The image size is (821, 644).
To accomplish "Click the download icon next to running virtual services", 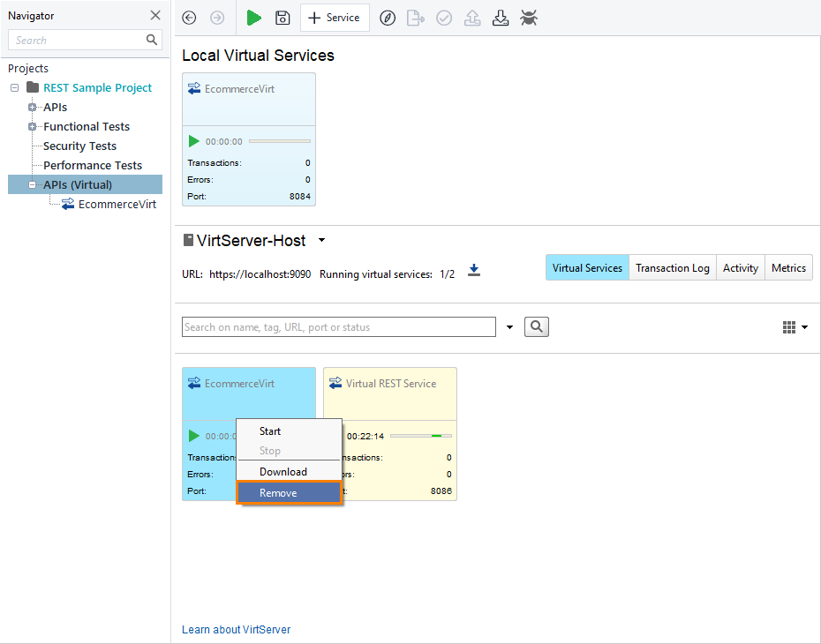I will point(474,271).
